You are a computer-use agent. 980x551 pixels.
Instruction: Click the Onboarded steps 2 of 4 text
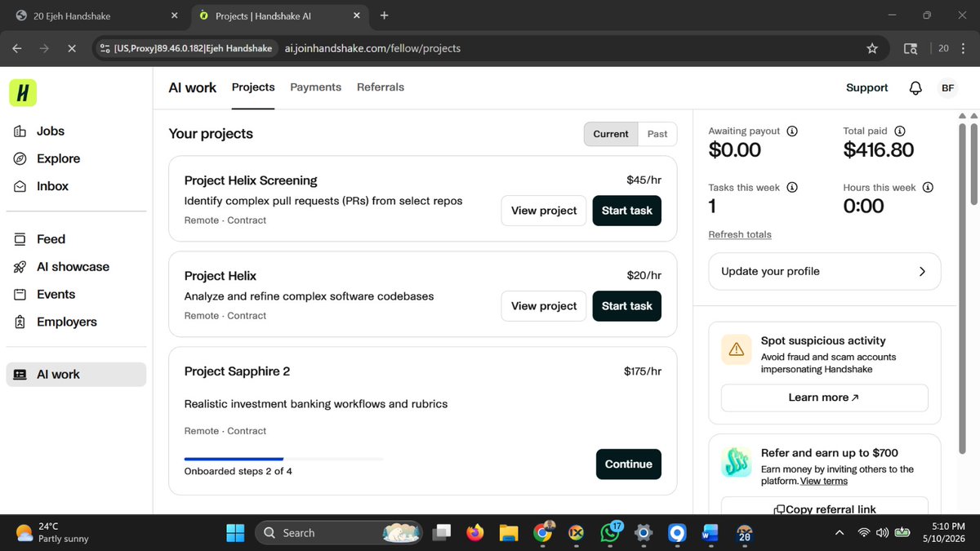(238, 472)
